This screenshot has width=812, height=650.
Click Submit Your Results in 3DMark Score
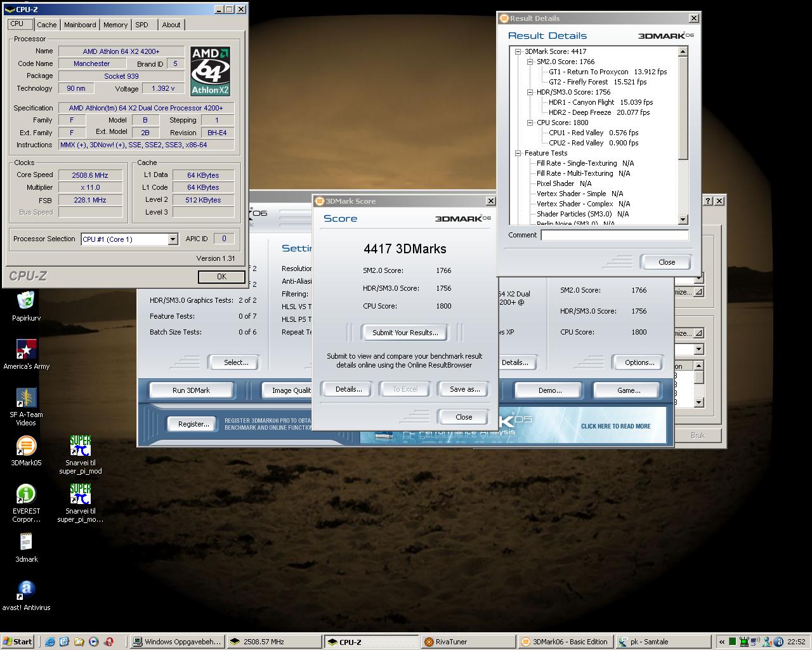(405, 333)
